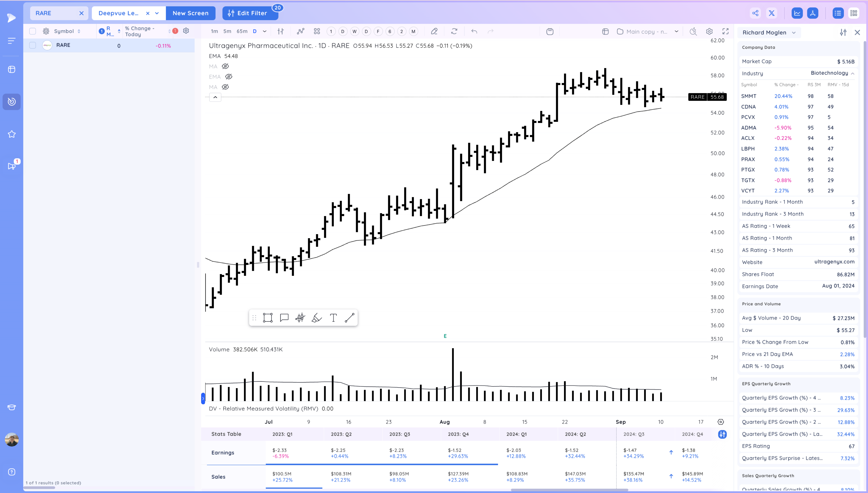Collapse the indicator legend chevron
This screenshot has width=868, height=493.
coord(215,98)
